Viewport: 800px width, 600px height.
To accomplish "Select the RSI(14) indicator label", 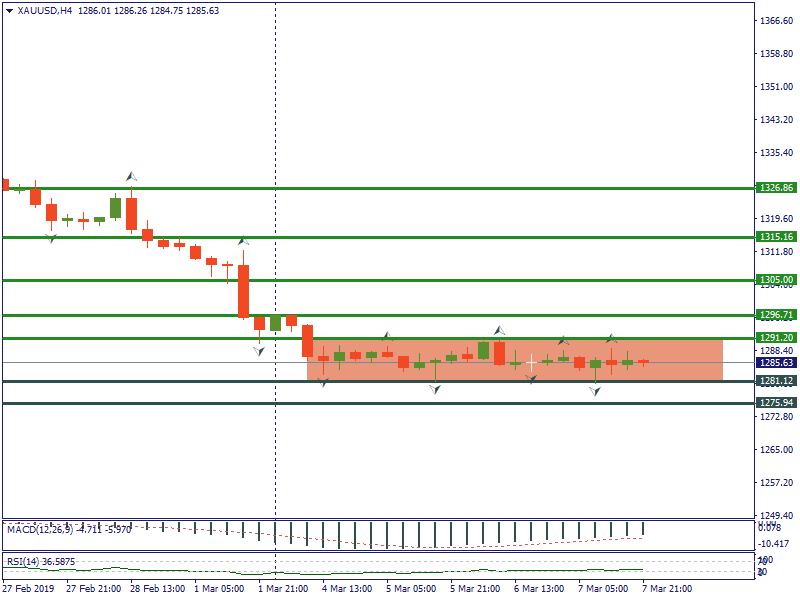I will point(27,562).
